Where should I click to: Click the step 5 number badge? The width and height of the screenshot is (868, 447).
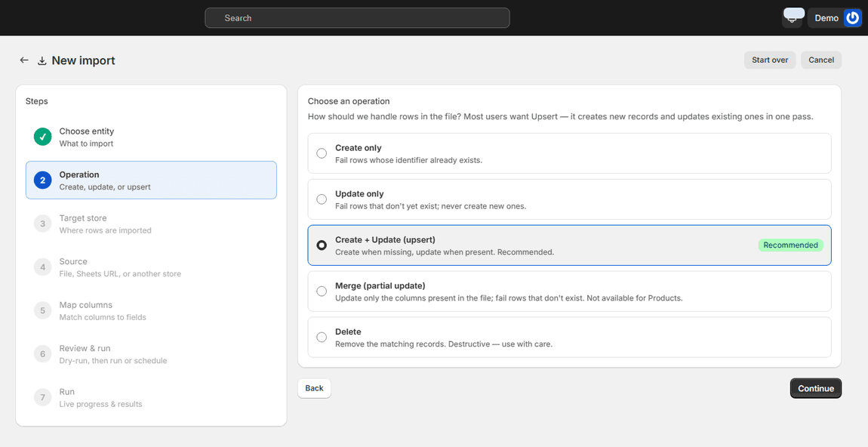[x=42, y=310]
